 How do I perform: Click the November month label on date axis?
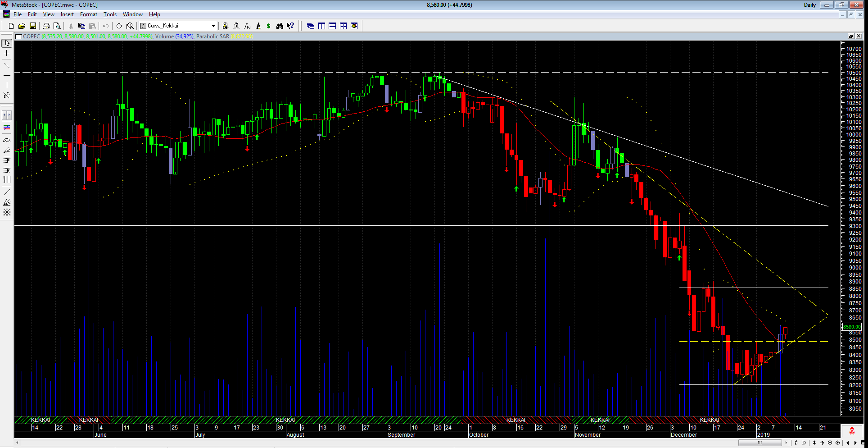pyautogui.click(x=588, y=435)
